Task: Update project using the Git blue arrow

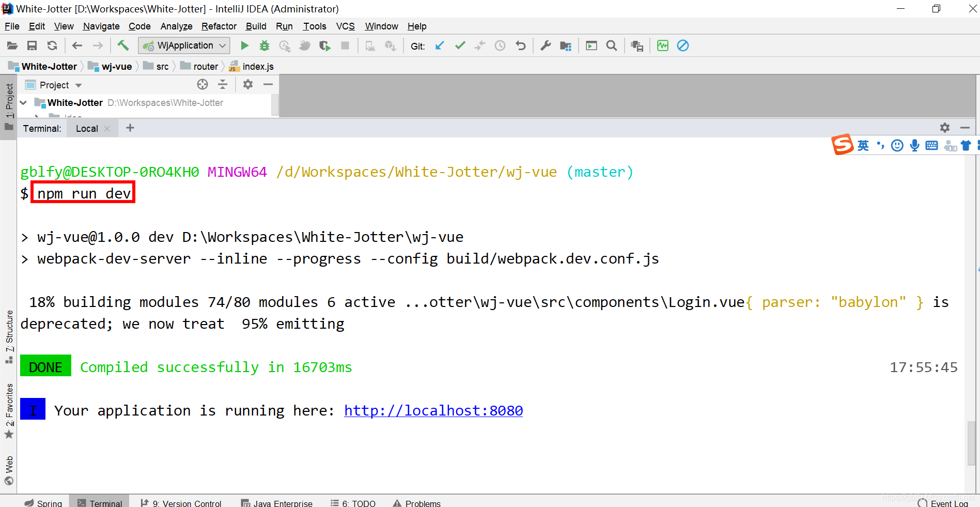Action: coord(440,46)
